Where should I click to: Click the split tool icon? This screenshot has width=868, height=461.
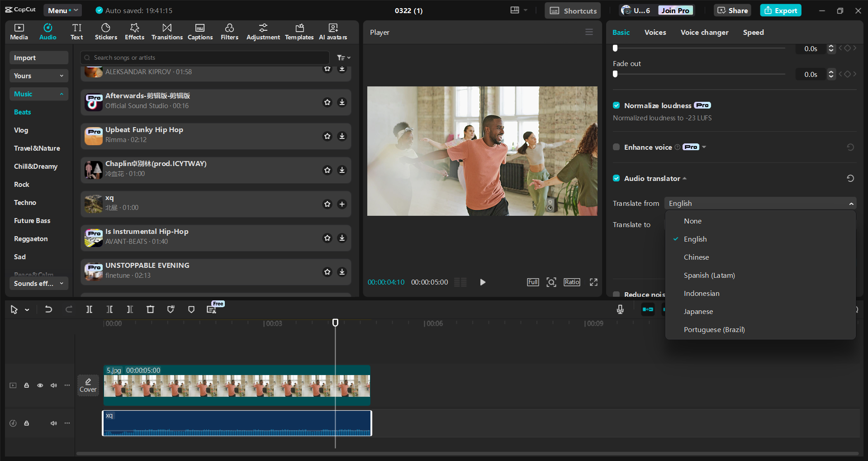click(x=89, y=309)
